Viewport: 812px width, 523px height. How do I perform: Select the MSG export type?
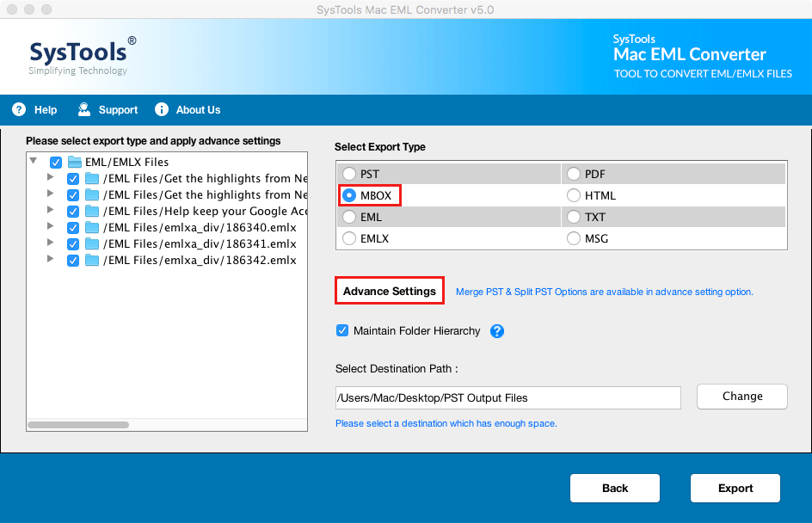pos(573,238)
